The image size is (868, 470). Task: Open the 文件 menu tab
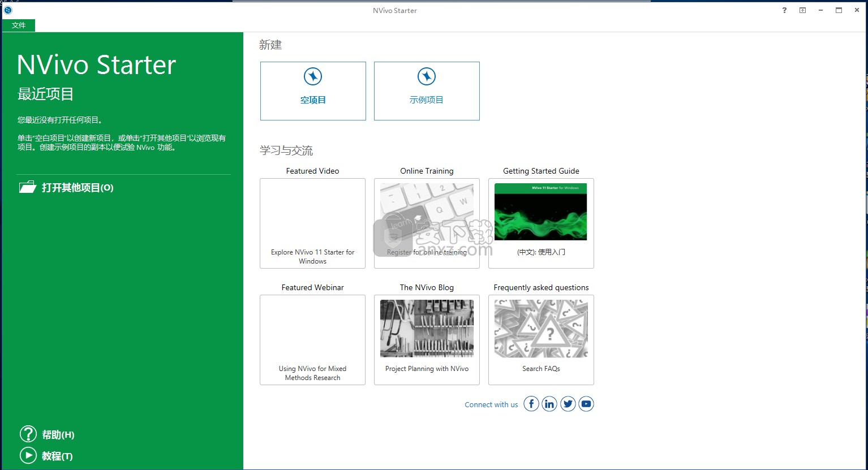point(19,25)
